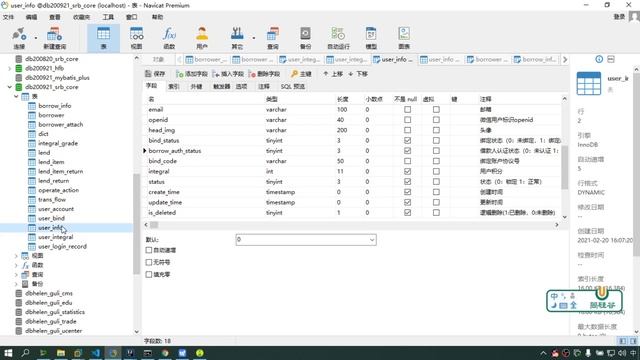Image resolution: width=640 pixels, height=360 pixels.
Task: Open the Connection toolbar icon
Action: tap(19, 38)
